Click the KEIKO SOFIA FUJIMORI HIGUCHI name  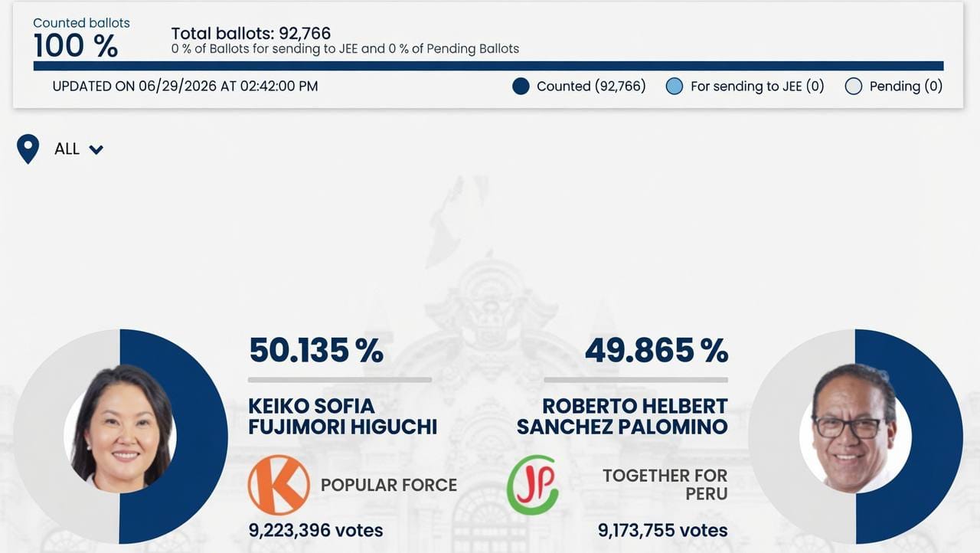342,416
